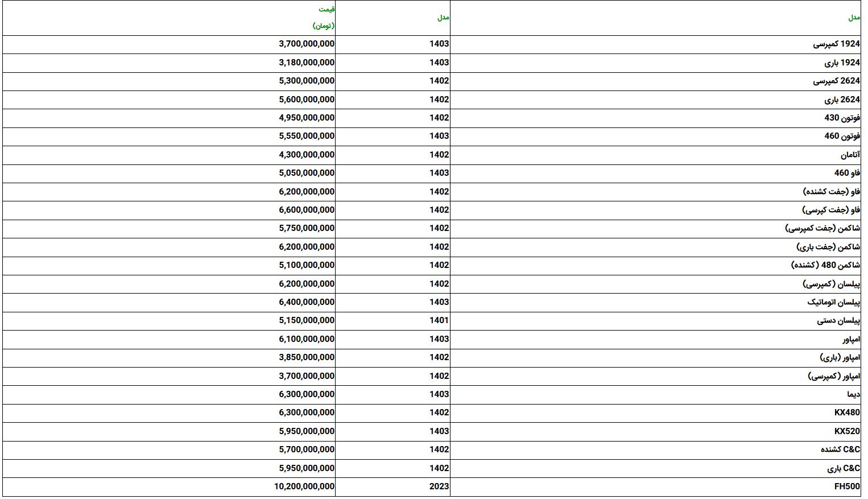Select the price 5,300,000,000
868x499 pixels.
pos(307,81)
